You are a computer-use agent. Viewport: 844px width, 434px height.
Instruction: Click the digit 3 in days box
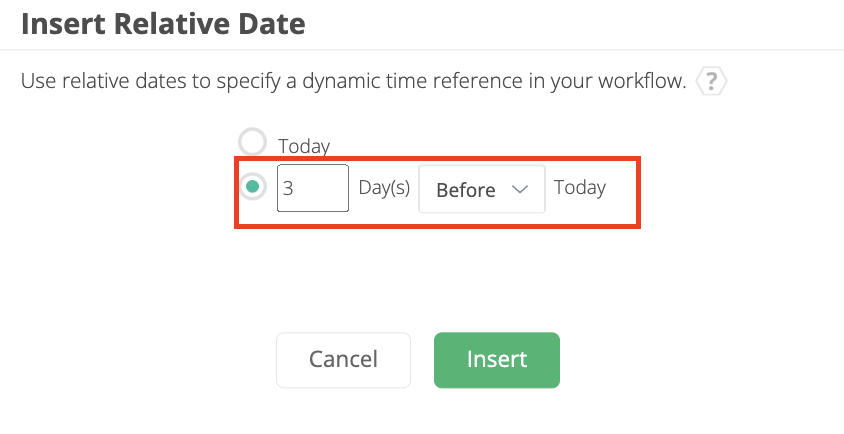288,189
